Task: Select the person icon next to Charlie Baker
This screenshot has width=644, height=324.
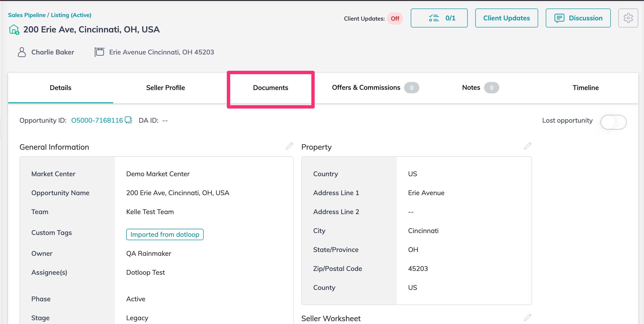Action: pyautogui.click(x=22, y=52)
